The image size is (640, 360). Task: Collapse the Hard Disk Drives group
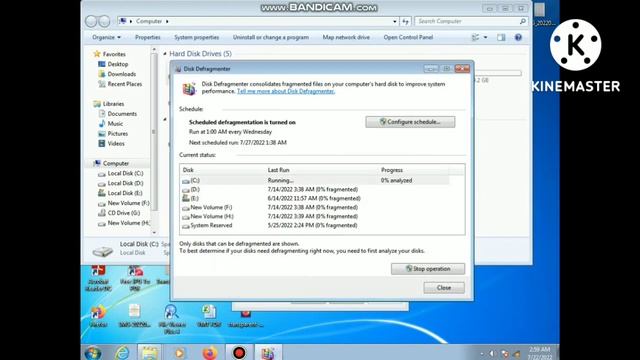click(165, 53)
